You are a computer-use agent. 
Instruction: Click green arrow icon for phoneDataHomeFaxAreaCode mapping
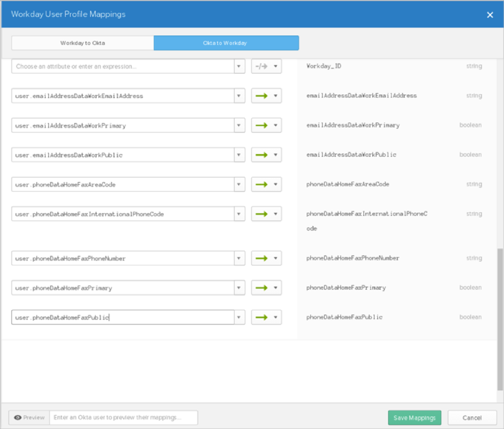(261, 184)
